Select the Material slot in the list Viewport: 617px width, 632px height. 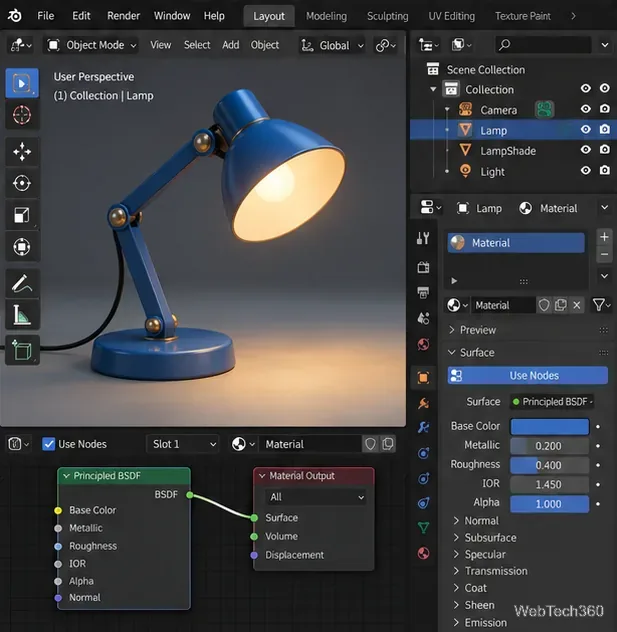516,243
